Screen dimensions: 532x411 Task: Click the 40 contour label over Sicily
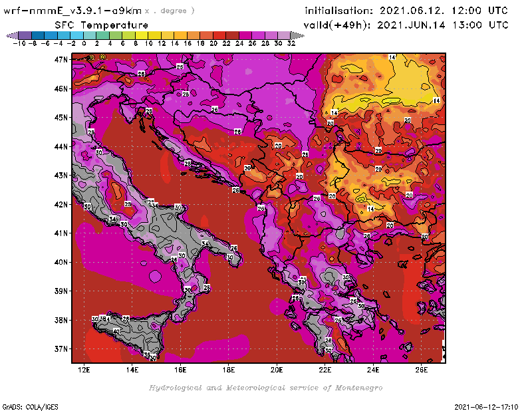click(116, 332)
